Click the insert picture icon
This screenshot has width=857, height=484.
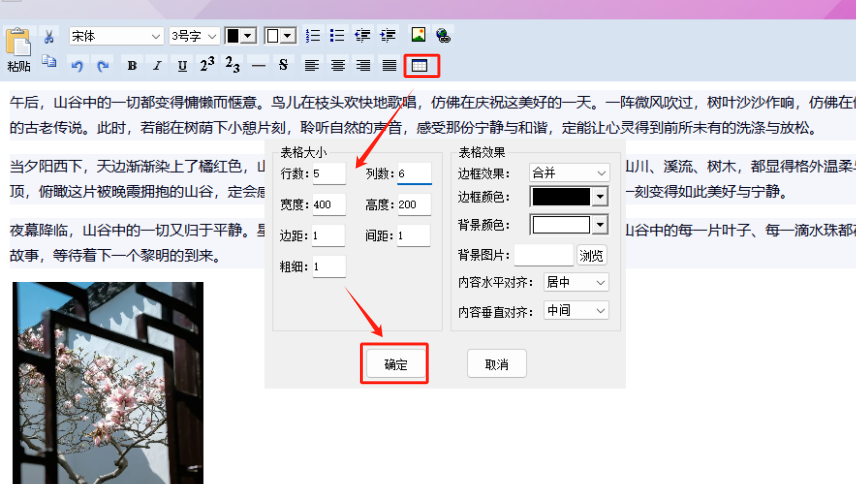pos(418,35)
